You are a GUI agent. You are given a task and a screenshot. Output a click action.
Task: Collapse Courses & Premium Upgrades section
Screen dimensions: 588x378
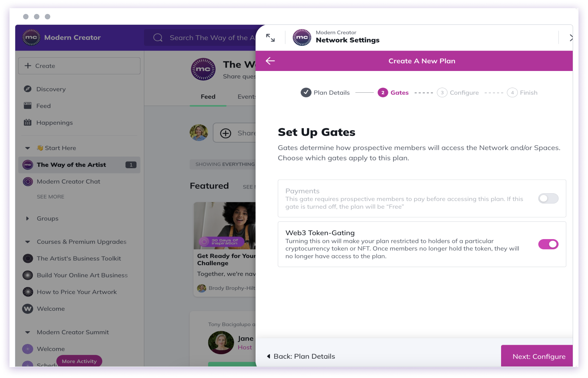(x=28, y=242)
